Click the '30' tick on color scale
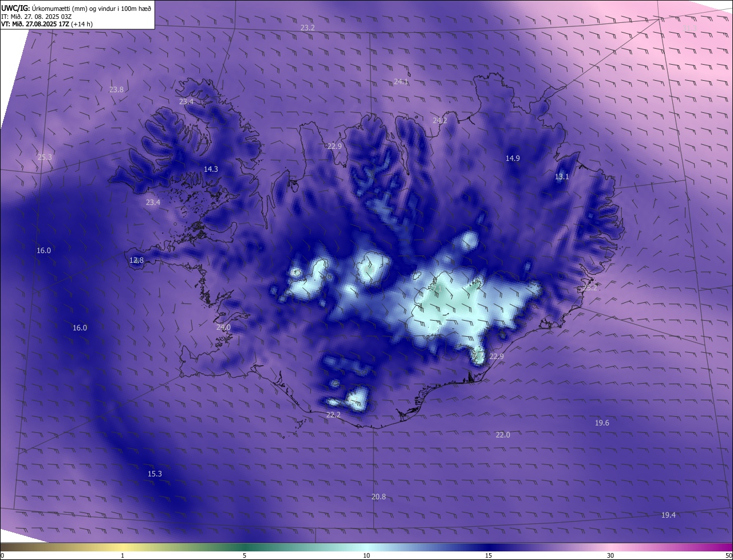The height and width of the screenshot is (560, 733). [x=610, y=555]
